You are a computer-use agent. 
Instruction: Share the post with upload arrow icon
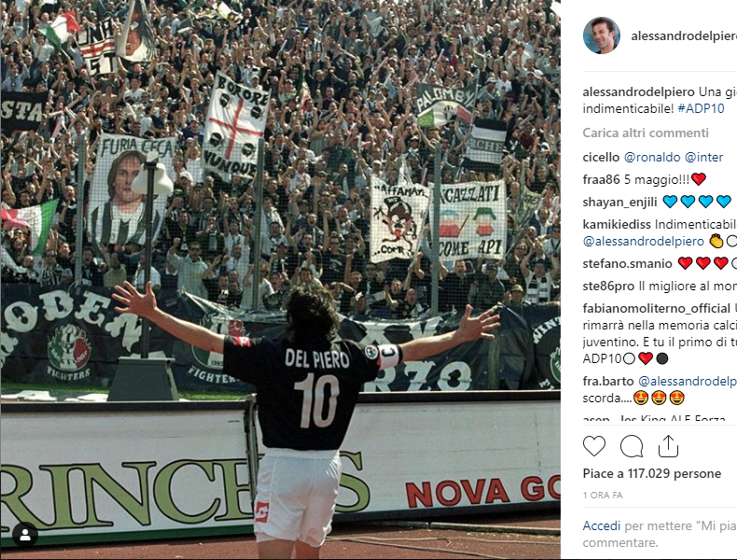click(668, 446)
